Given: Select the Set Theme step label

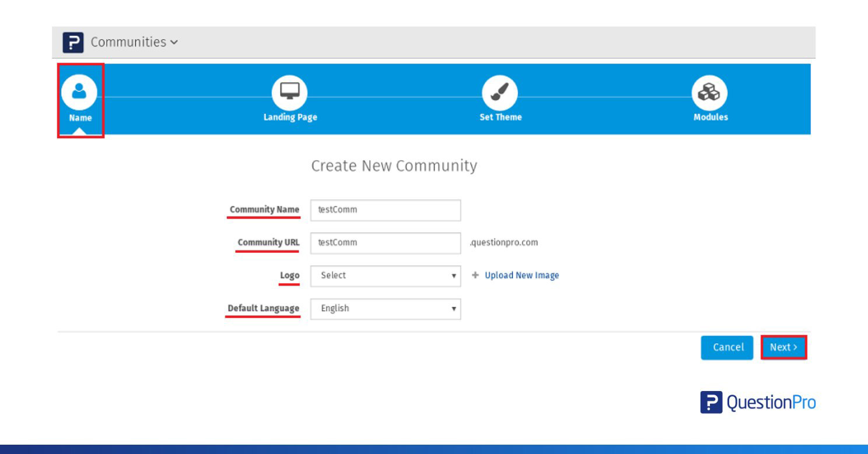Looking at the screenshot, I should click(500, 117).
